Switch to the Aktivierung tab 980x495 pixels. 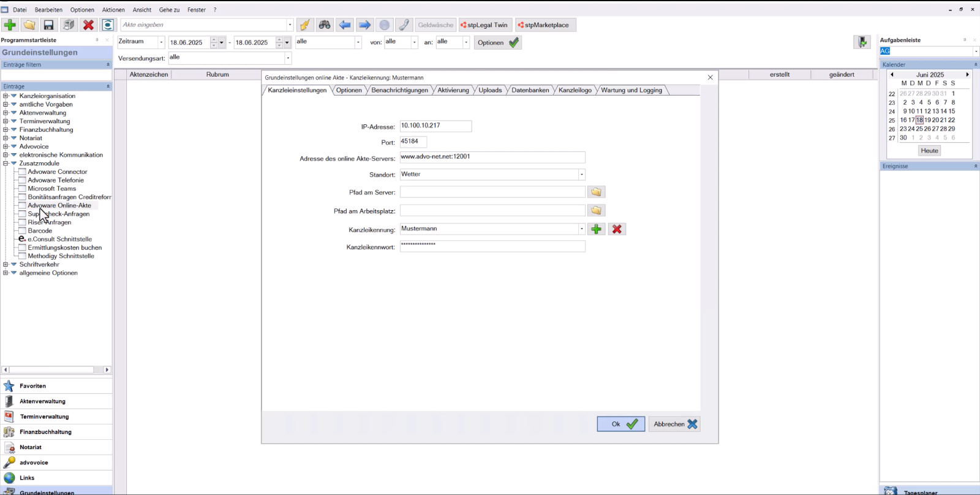coord(453,90)
